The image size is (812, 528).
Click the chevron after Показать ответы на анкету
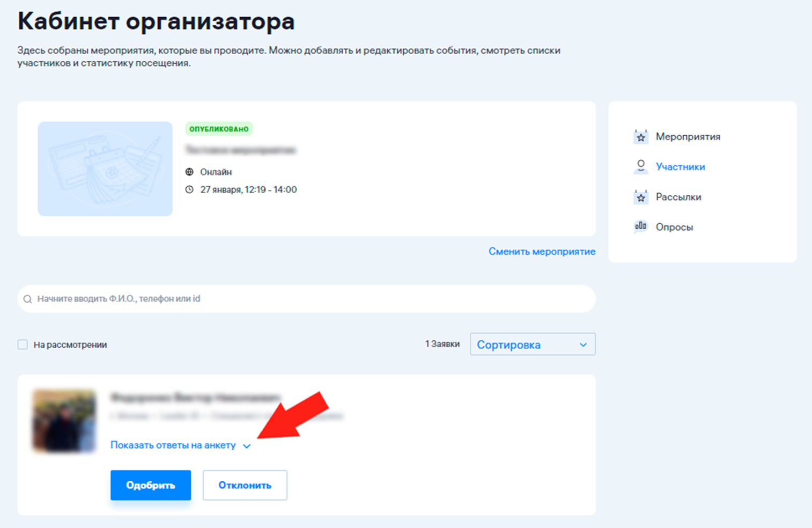pos(247,446)
